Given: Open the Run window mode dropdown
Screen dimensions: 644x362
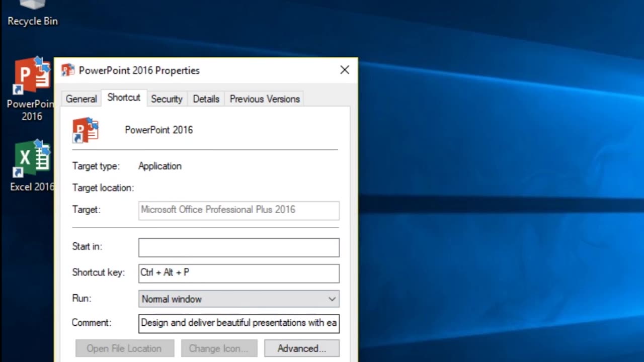Looking at the screenshot, I should 239,299.
